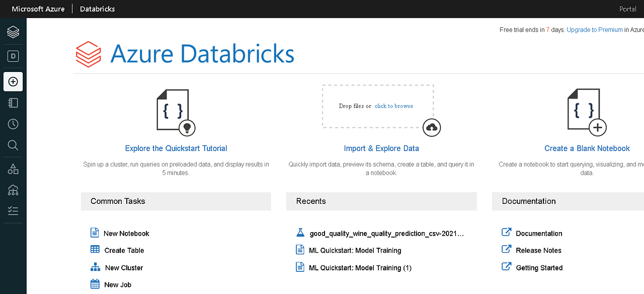Open the Portal menu item in top bar
Viewport: 644px width, 294px height.
pos(627,9)
